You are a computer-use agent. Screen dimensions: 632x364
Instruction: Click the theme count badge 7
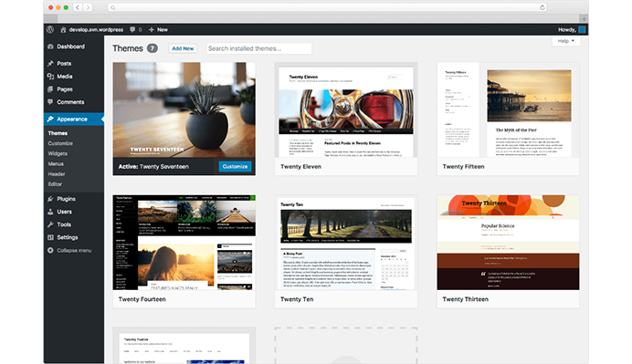(x=152, y=48)
